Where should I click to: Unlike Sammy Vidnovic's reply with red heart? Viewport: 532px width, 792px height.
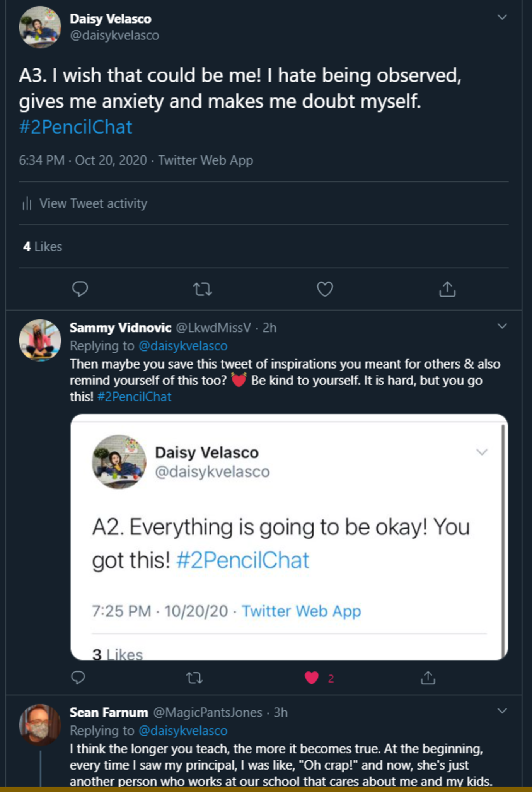pyautogui.click(x=312, y=678)
